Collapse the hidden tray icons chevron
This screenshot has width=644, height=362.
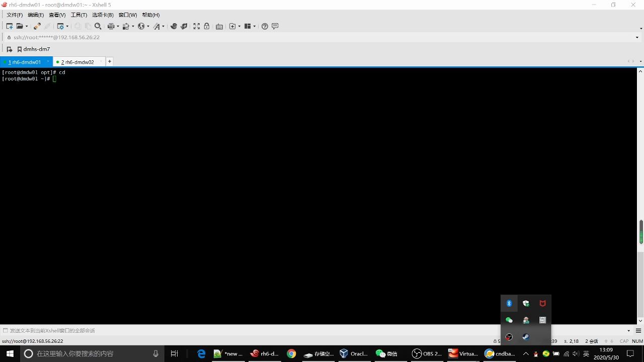[526, 353]
